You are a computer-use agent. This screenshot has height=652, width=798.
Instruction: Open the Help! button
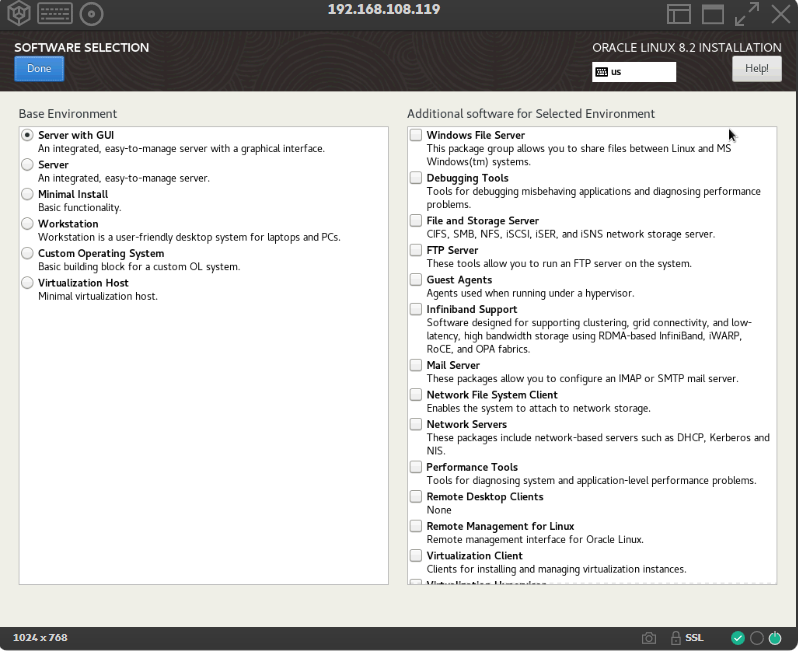757,69
